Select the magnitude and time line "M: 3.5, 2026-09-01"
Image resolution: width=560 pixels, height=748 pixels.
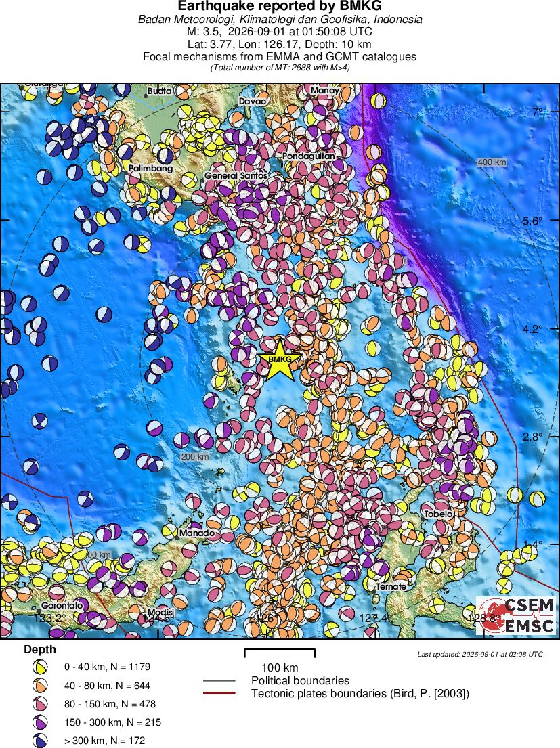(x=280, y=32)
